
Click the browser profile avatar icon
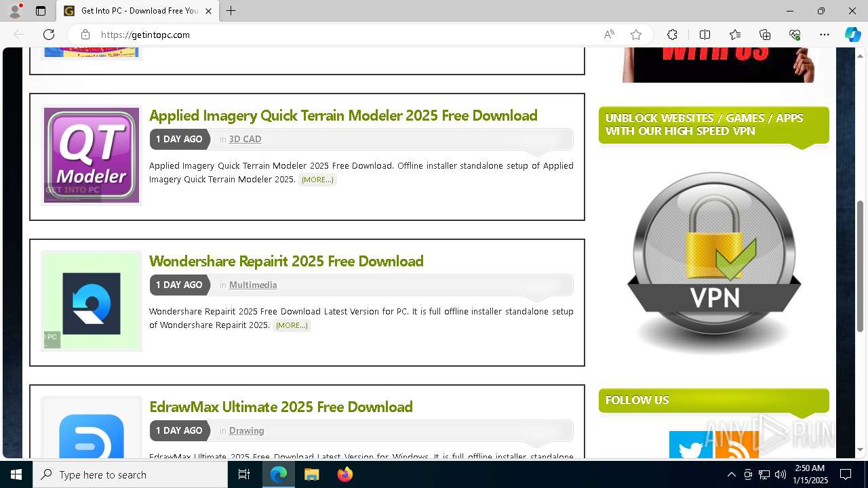point(15,11)
